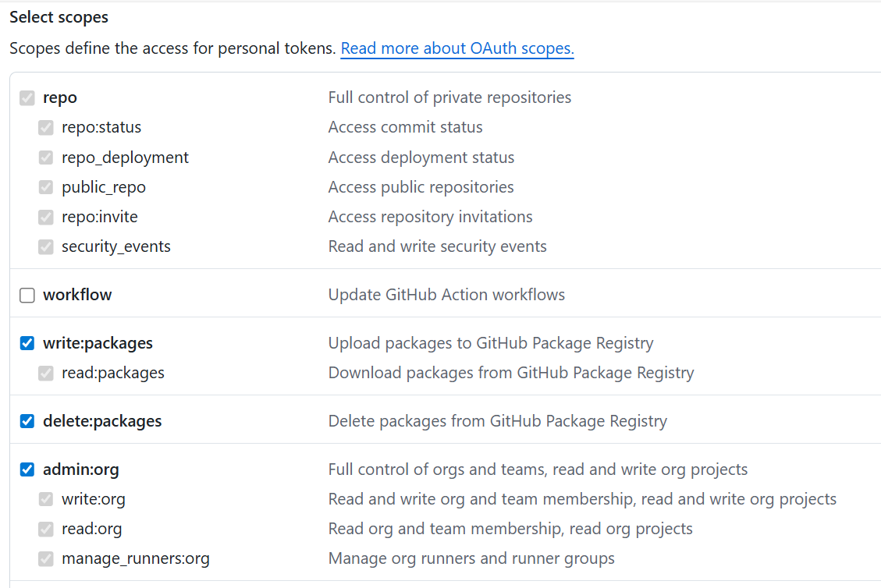Click 'Read org and team membership' description
This screenshot has height=588, width=881.
[x=510, y=529]
